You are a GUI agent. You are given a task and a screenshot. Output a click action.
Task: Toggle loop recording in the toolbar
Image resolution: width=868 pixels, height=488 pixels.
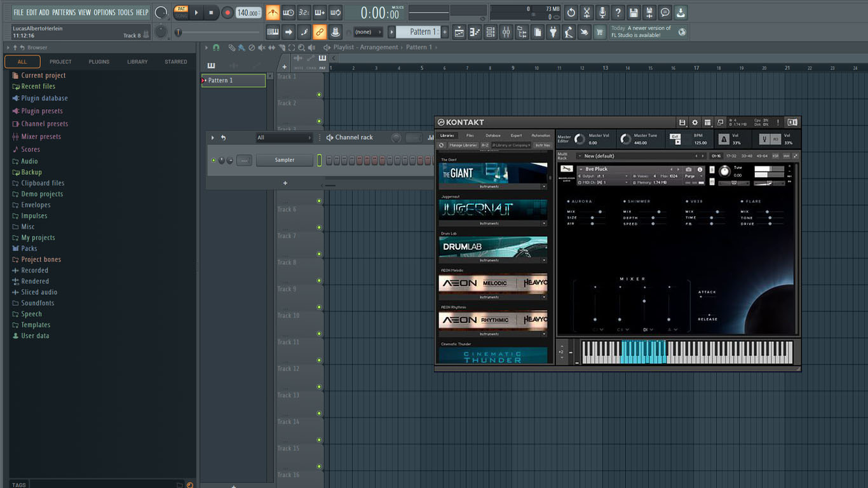pyautogui.click(x=336, y=12)
